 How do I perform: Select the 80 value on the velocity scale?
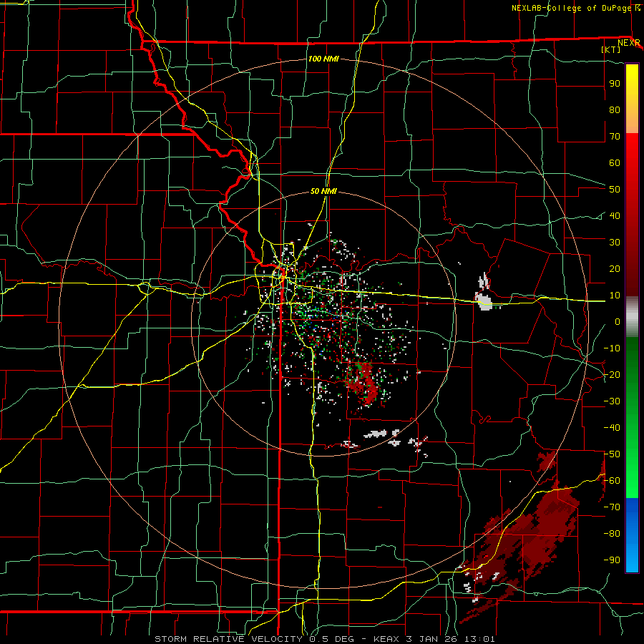tap(615, 109)
